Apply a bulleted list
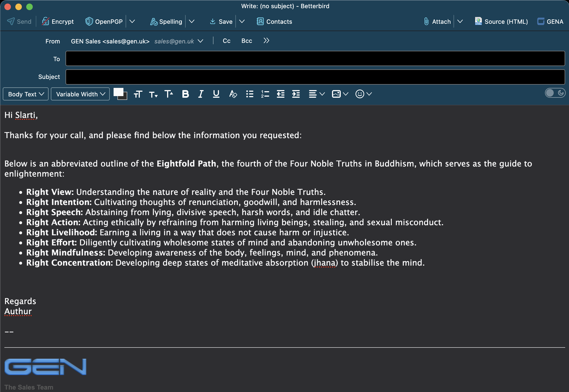The height and width of the screenshot is (392, 569). [x=250, y=94]
